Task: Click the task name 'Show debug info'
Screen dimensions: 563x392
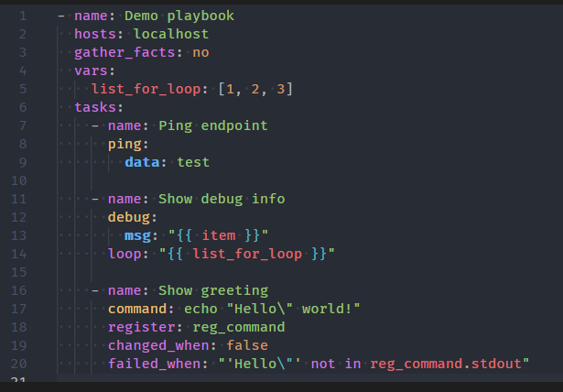Action: click(x=222, y=199)
